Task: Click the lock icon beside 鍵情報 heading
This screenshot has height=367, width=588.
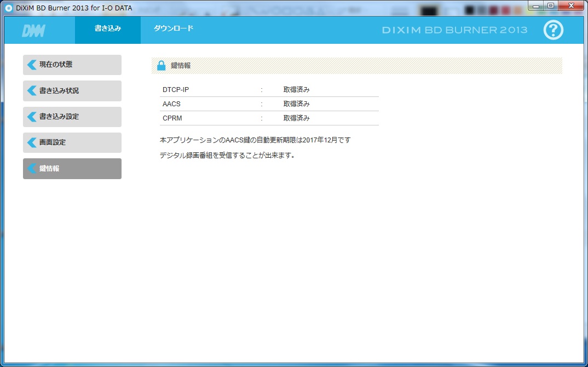Action: tap(162, 66)
